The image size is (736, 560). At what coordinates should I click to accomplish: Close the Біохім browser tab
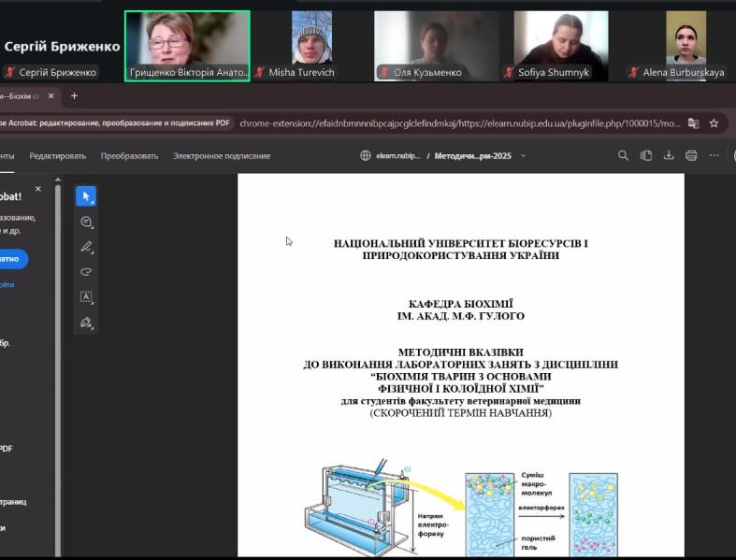pos(51,95)
